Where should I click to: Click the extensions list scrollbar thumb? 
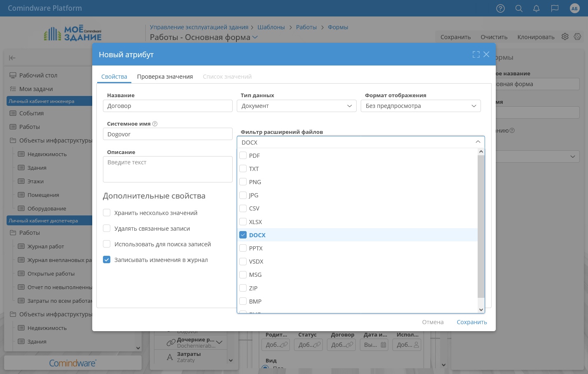pyautogui.click(x=481, y=226)
